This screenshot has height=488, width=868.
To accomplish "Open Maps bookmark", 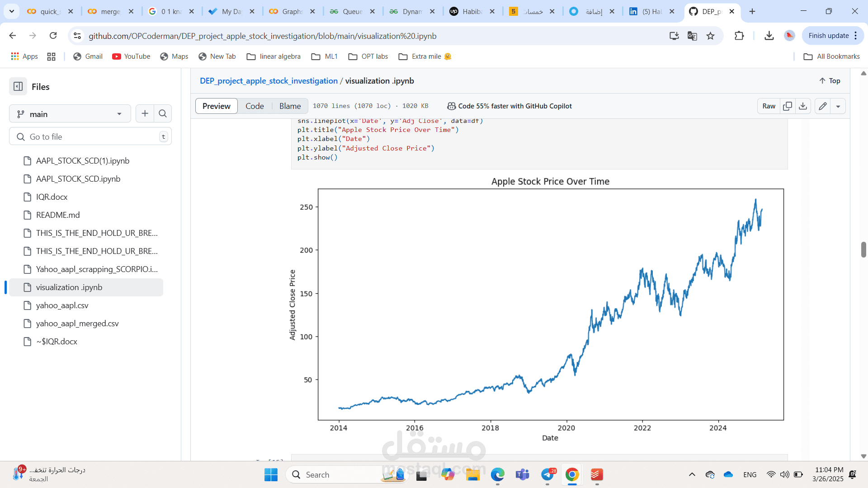I will pos(174,56).
